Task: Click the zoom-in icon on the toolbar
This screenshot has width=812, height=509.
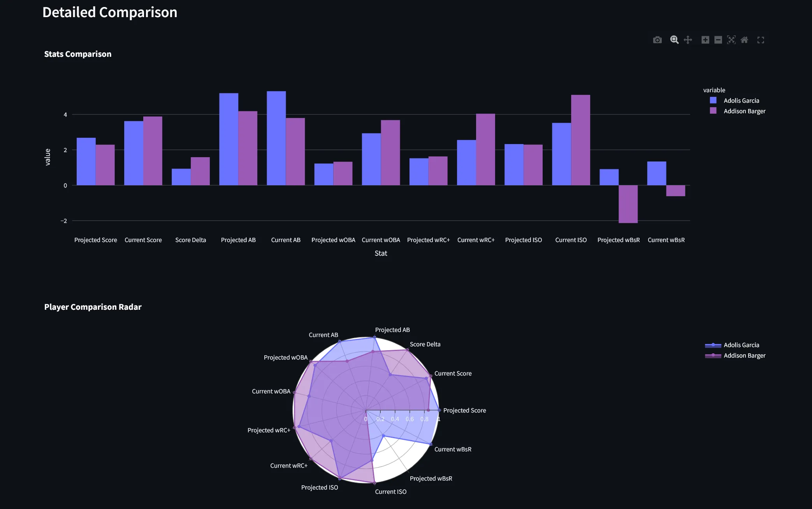Action: 705,40
